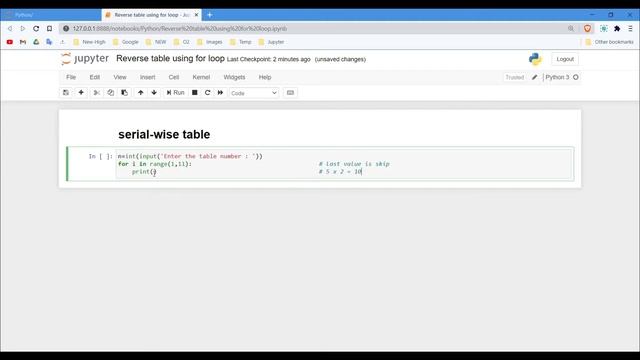
Task: Open the File menu
Action: [71, 77]
